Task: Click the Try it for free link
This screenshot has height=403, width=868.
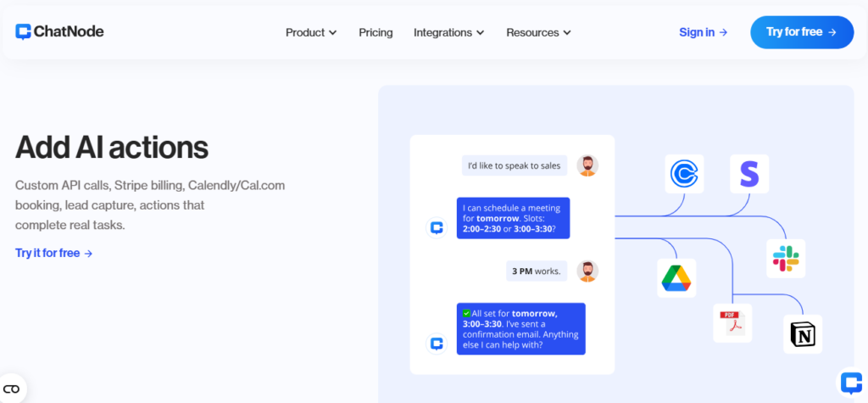Action: coord(53,254)
